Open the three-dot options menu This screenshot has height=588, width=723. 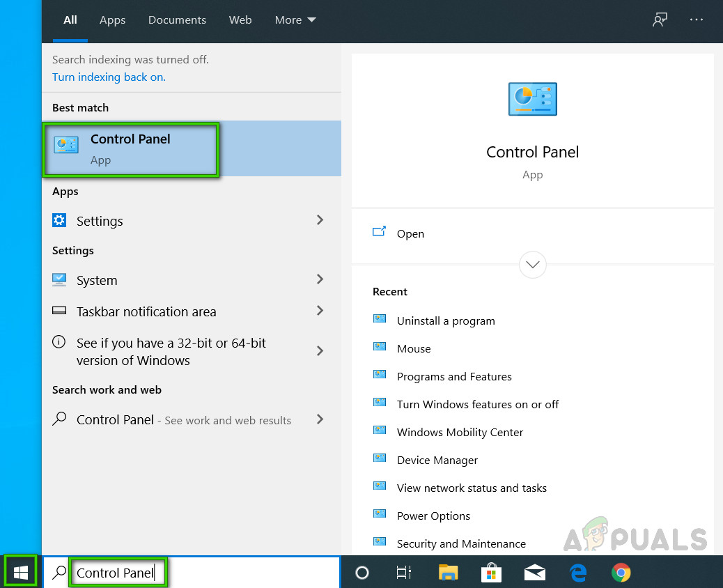point(697,20)
